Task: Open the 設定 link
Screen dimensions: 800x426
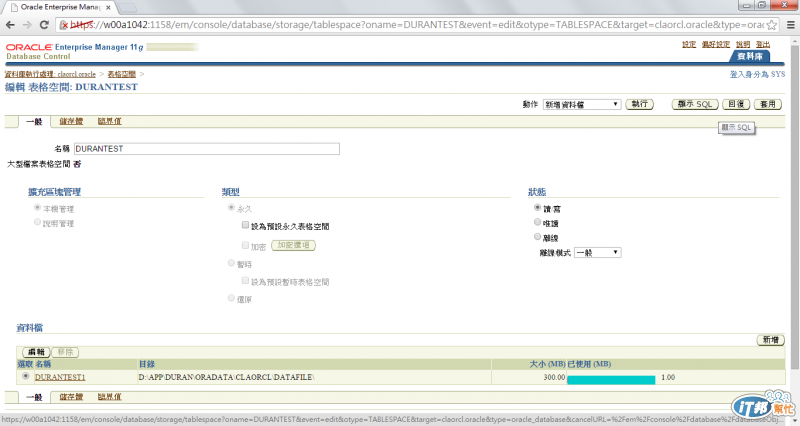Action: coord(689,44)
